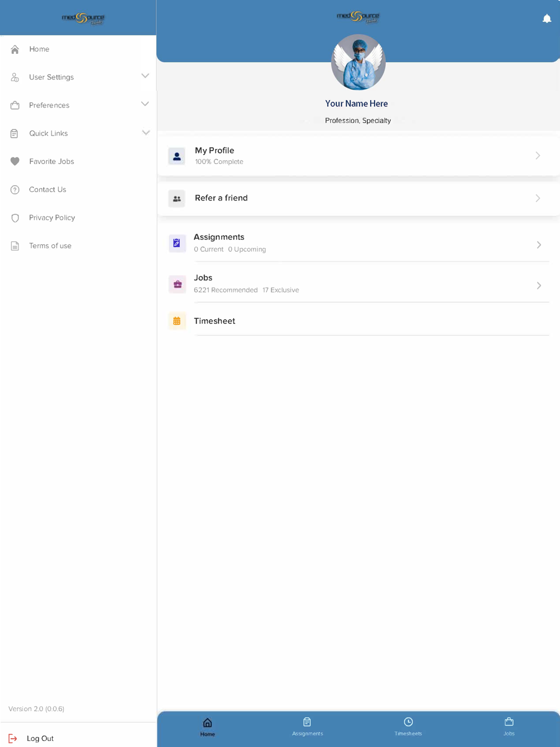This screenshot has width=560, height=747.
Task: Click the Quick Links clipboard icon
Action: (15, 133)
